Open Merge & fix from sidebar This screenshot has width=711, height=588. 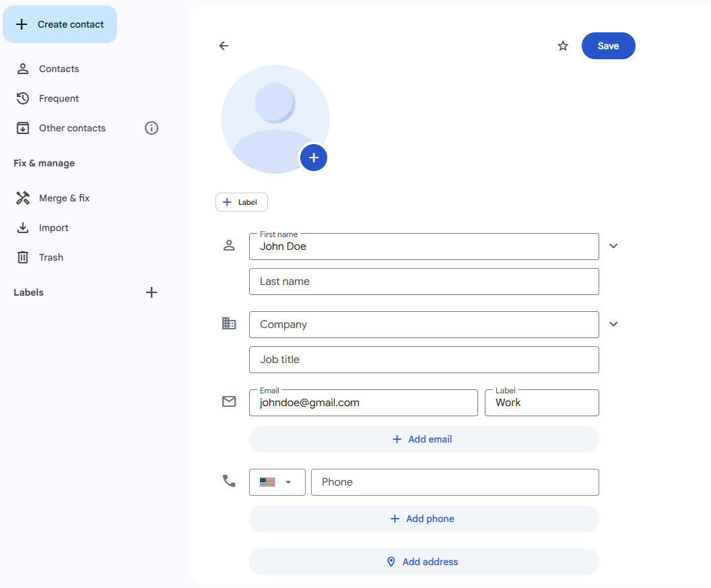(64, 198)
